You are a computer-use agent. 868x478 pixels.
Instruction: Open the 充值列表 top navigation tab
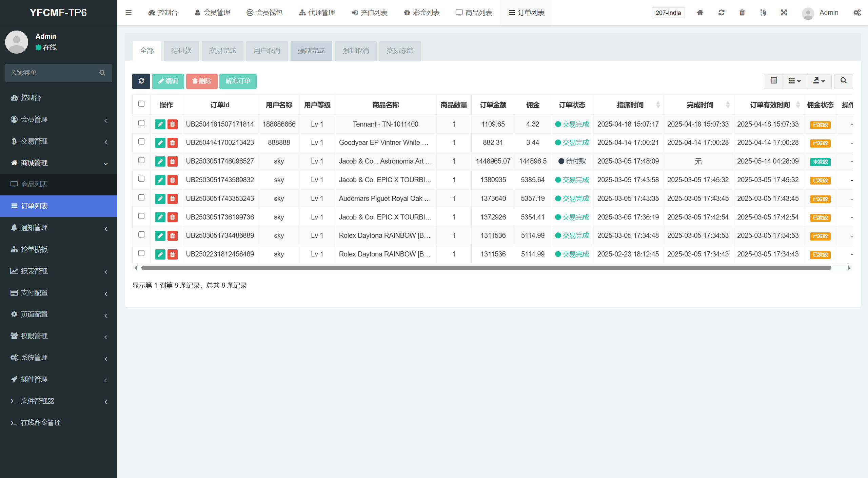coord(369,13)
